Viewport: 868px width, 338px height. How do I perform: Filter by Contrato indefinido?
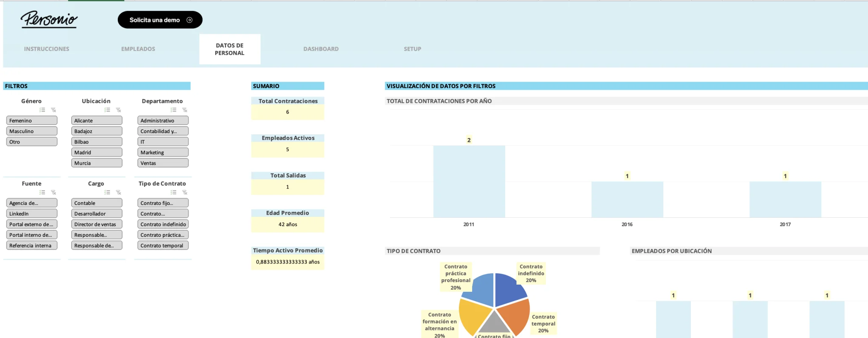click(x=163, y=224)
